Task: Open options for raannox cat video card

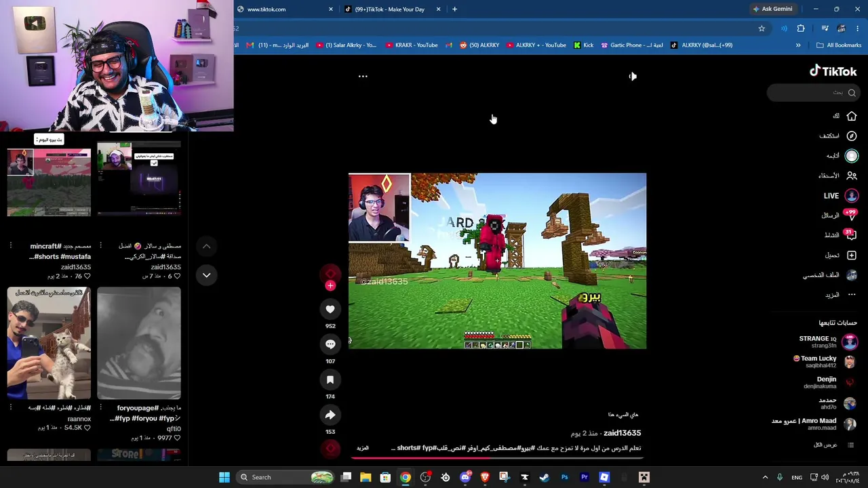Action: [11, 407]
